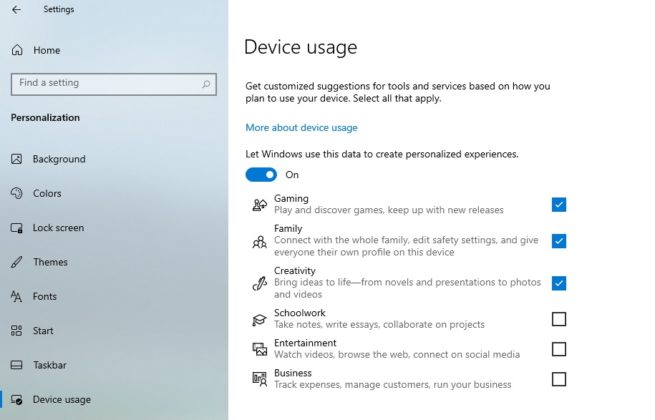The image size is (655, 420).
Task: Click 'Watch videos, browse the web' description
Action: (397, 354)
